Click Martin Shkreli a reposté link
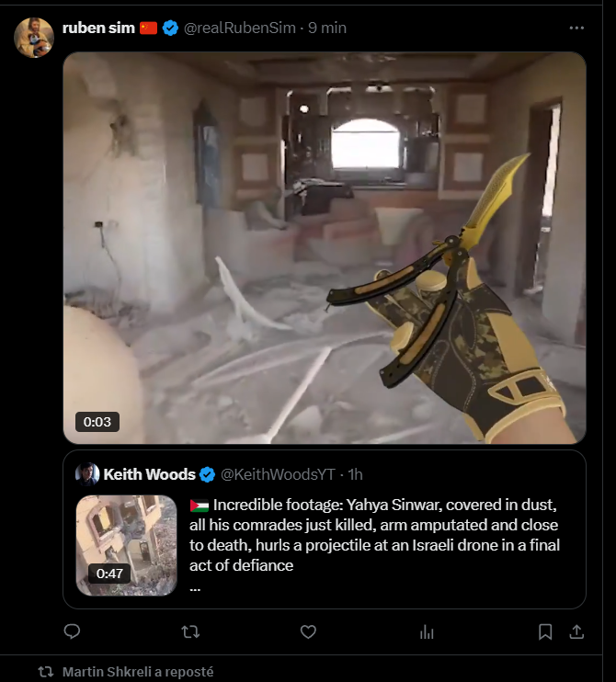616x682 pixels. pyautogui.click(x=138, y=672)
